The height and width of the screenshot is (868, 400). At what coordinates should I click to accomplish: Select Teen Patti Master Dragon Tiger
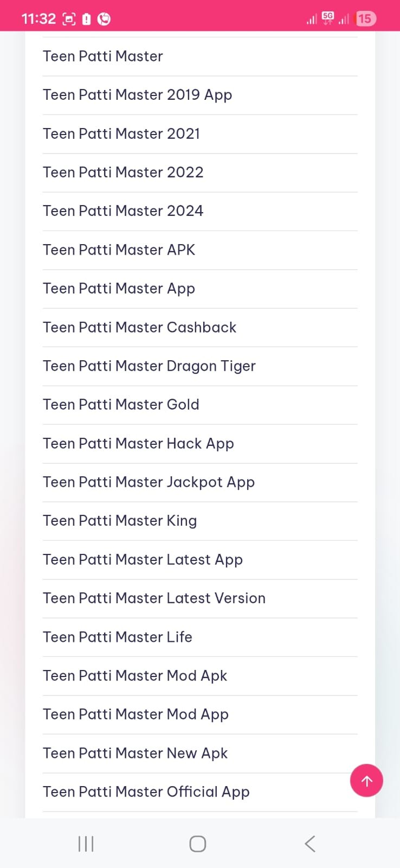click(x=149, y=366)
